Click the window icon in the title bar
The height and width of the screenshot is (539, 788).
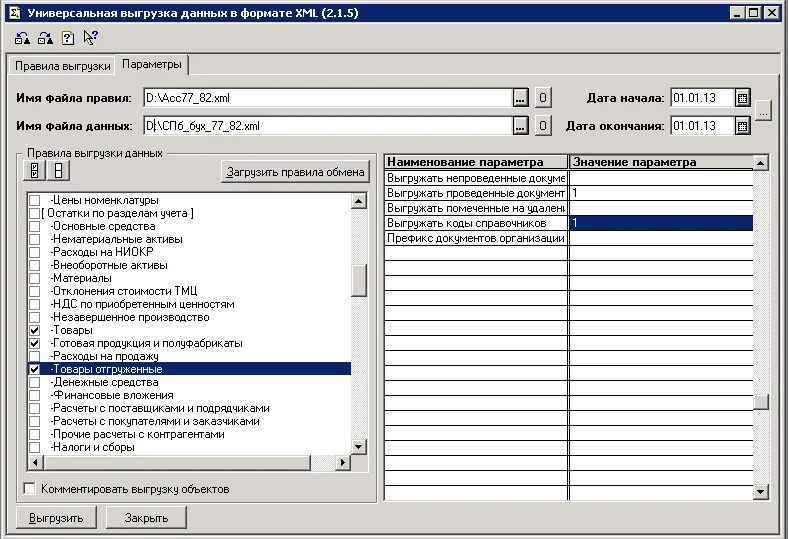point(15,13)
